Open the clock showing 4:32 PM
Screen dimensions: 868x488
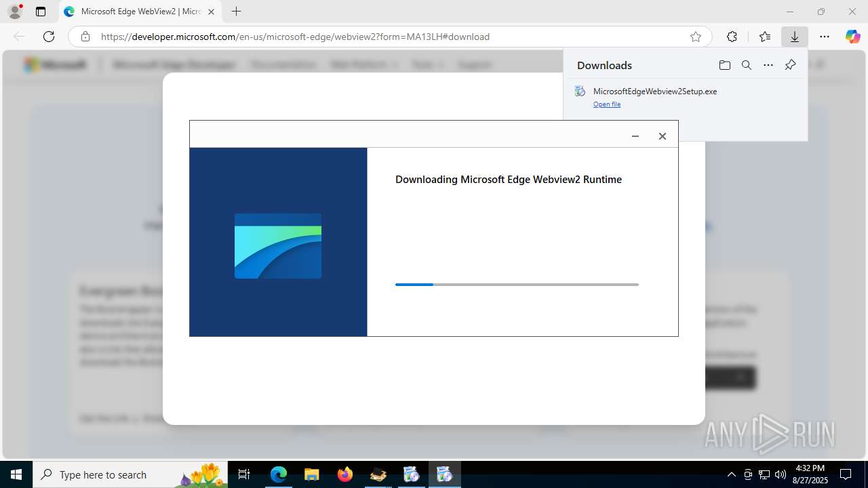[810, 474]
